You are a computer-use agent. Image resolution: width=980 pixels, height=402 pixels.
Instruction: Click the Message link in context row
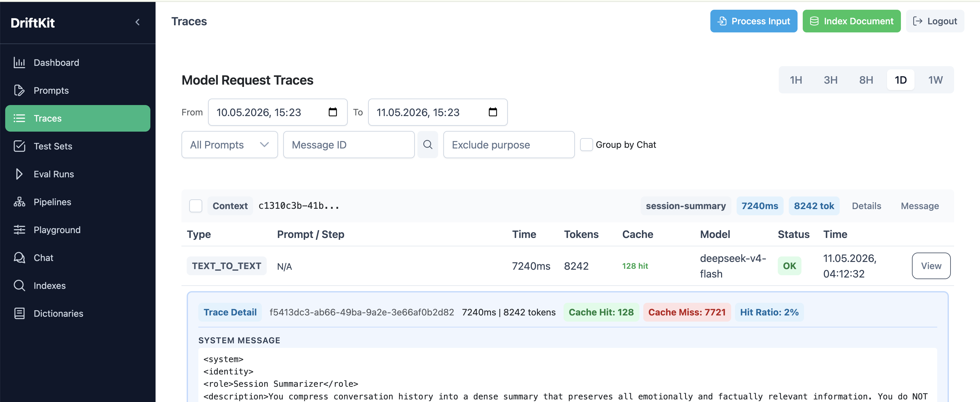pos(919,206)
